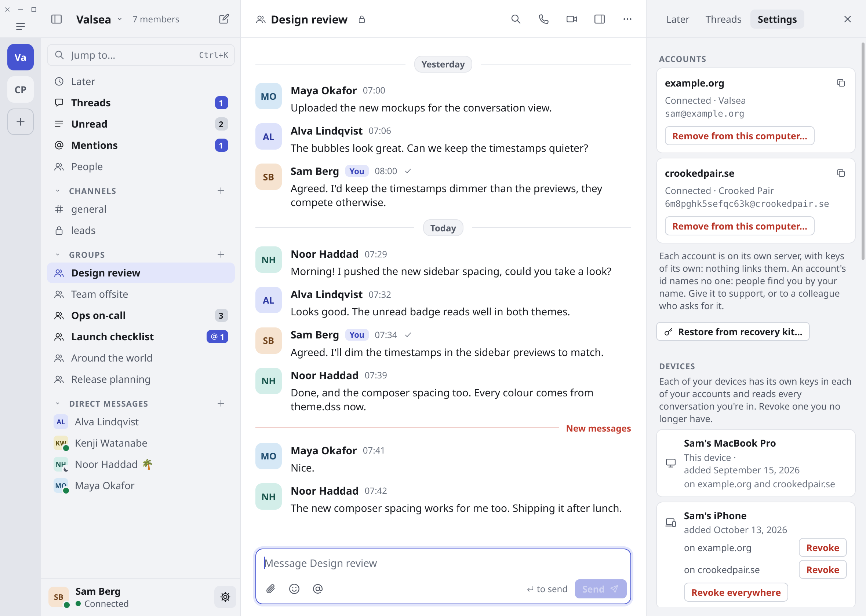Toggle the right side panel
866x616 pixels.
tap(599, 19)
